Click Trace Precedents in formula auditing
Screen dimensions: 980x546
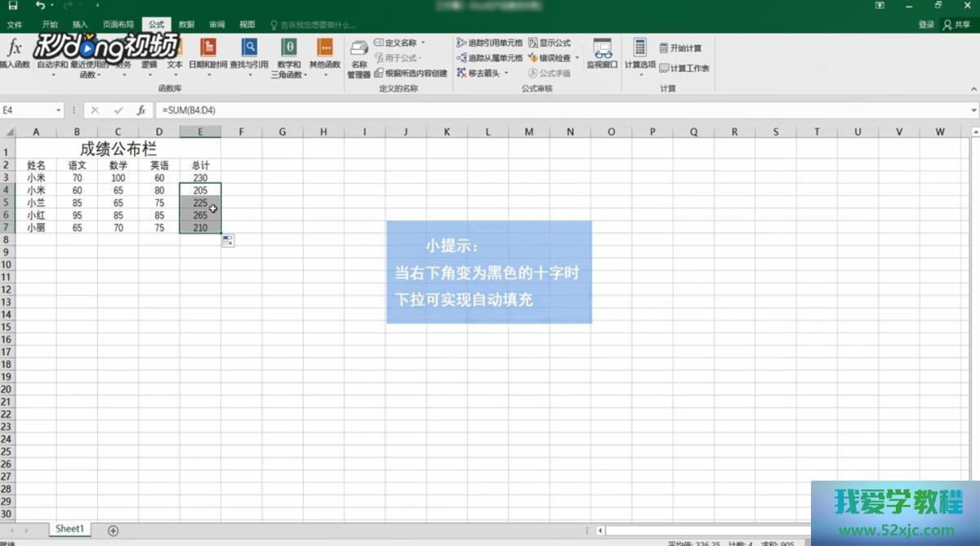click(490, 43)
